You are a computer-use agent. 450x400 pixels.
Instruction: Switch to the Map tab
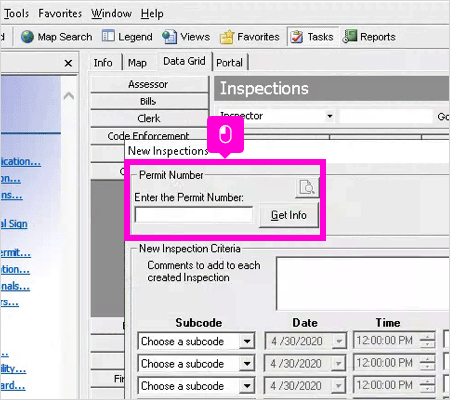[x=137, y=63]
